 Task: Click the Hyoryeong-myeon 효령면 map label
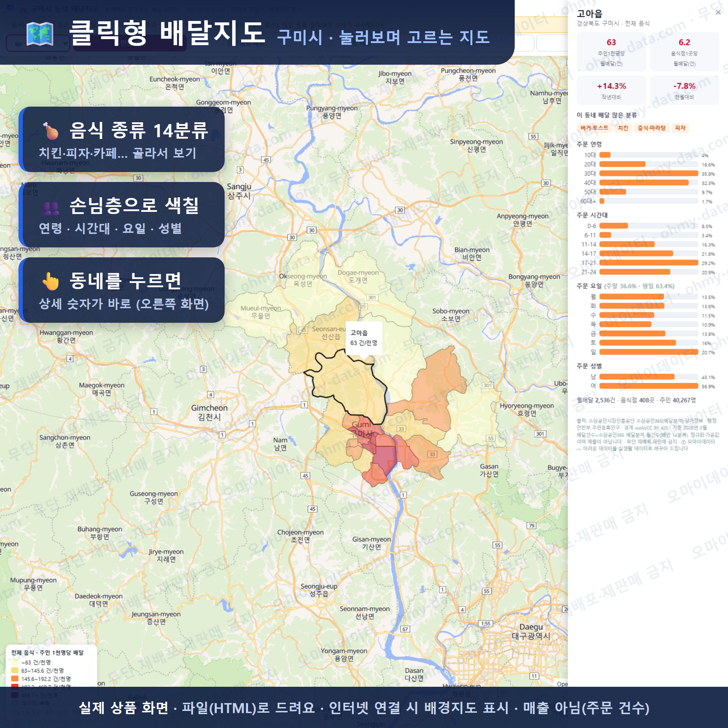pyautogui.click(x=527, y=409)
